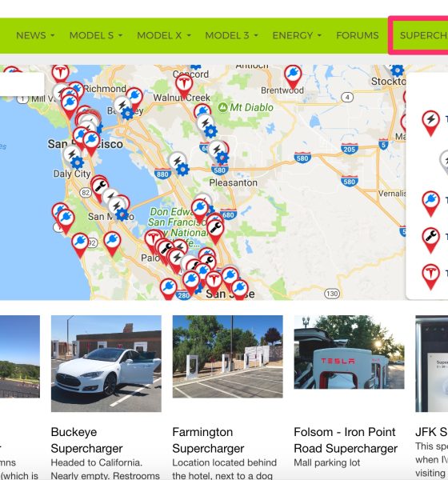
Task: Select the wrench service pin near Daly City
Action: [100, 188]
